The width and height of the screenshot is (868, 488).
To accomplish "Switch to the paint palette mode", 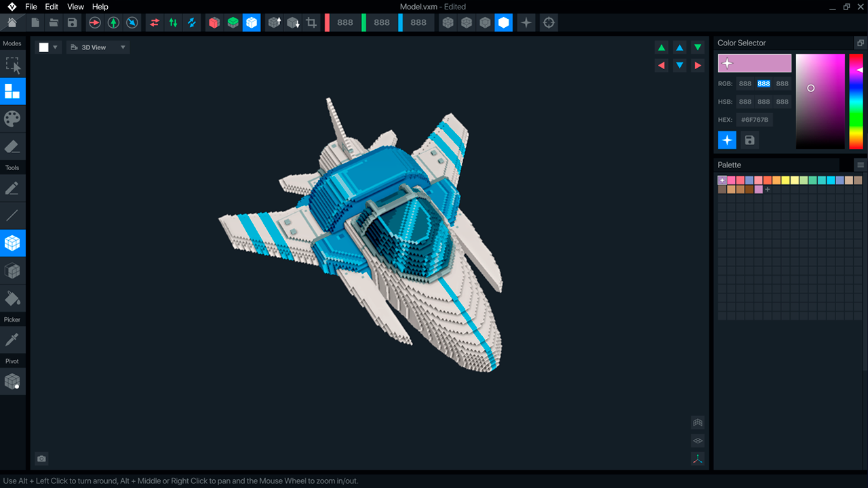I will (12, 119).
